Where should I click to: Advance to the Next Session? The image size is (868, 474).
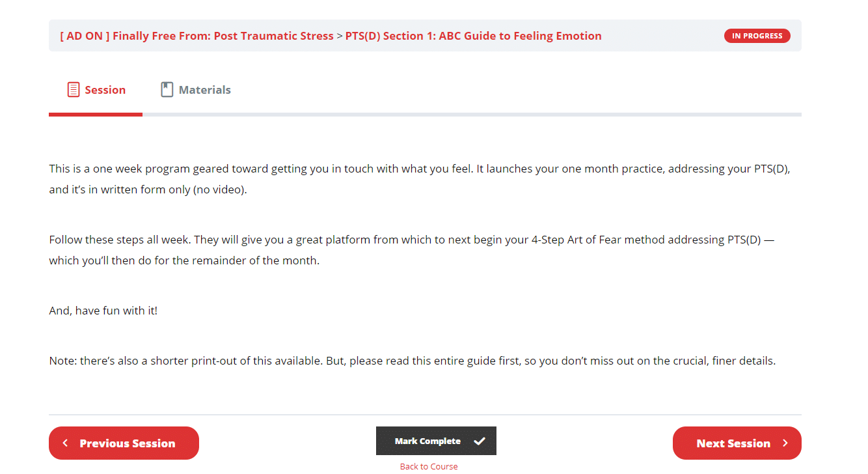(737, 443)
